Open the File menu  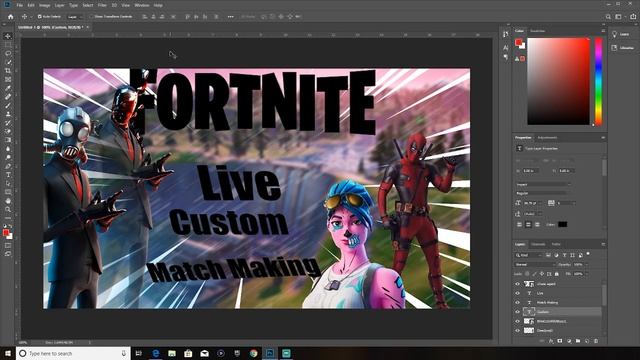click(x=20, y=5)
